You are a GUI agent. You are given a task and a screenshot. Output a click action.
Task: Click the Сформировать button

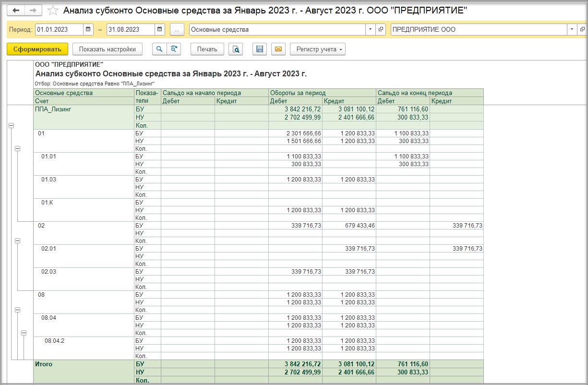(37, 49)
